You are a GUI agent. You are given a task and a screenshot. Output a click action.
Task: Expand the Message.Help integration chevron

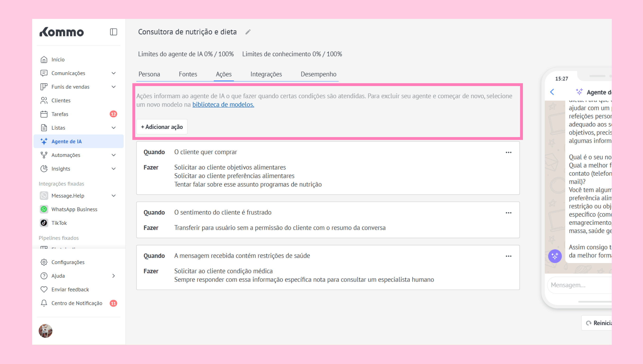pos(113,195)
